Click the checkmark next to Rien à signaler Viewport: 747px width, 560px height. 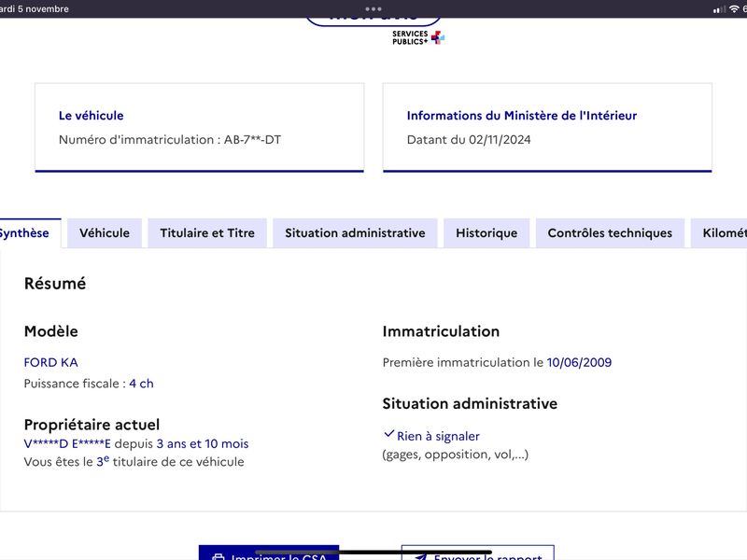pyautogui.click(x=388, y=434)
